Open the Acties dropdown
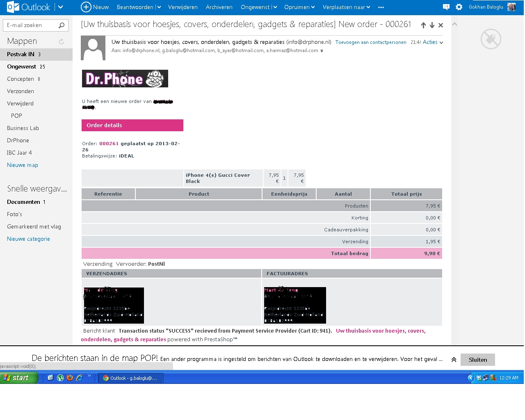 point(433,42)
